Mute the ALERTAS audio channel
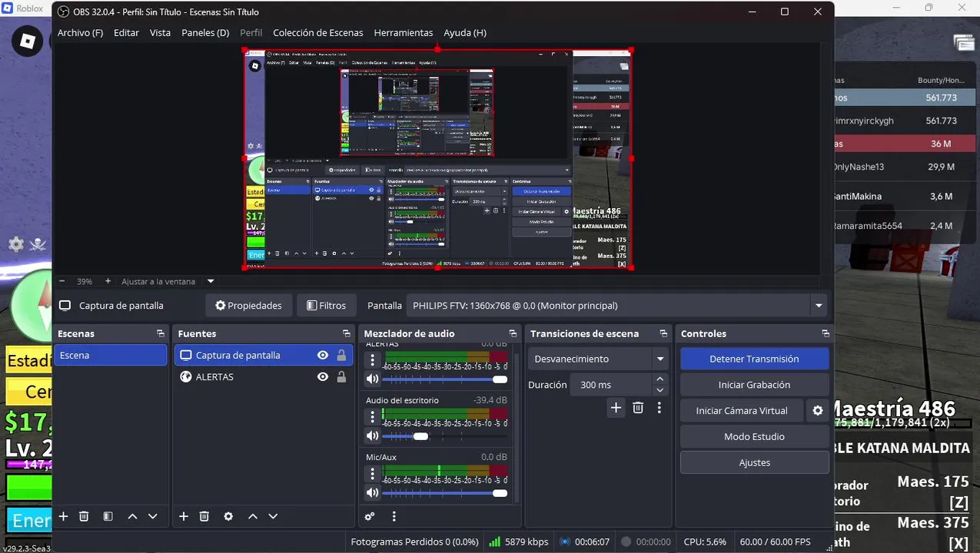The height and width of the screenshot is (553, 980). (373, 379)
